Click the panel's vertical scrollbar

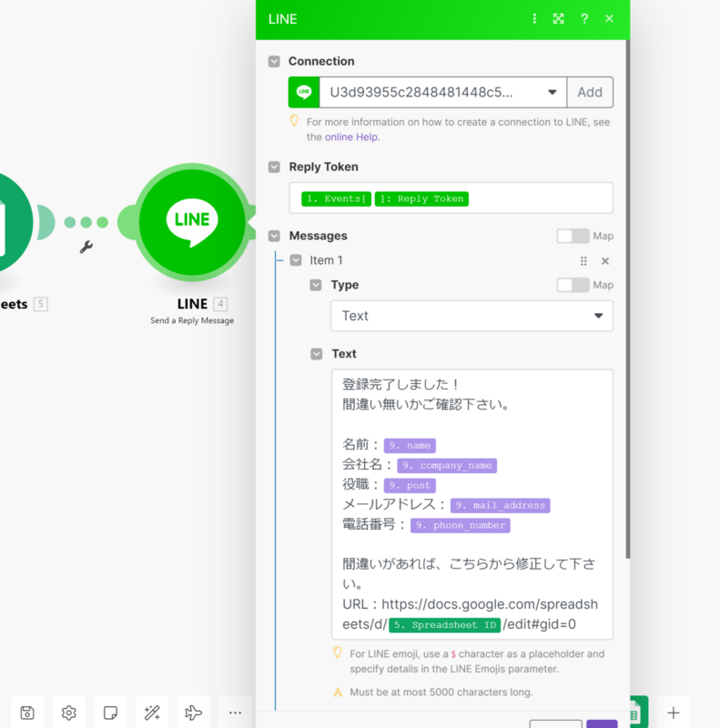[627, 299]
